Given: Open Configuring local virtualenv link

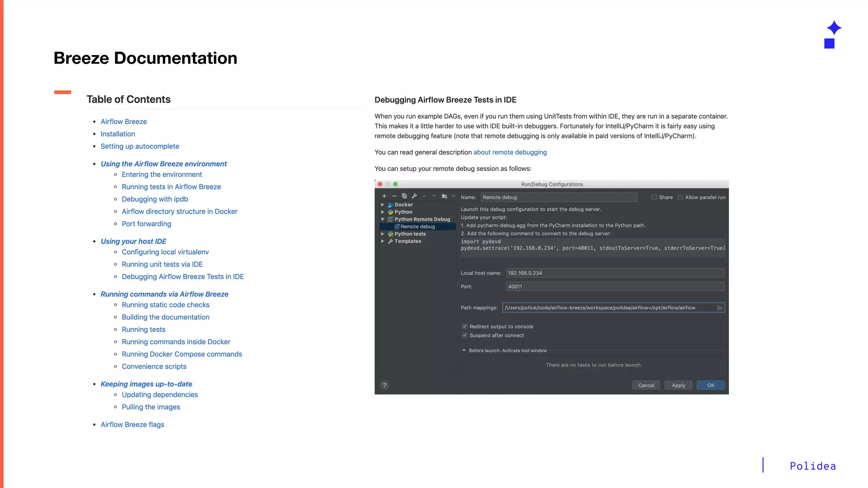Looking at the screenshot, I should [165, 252].
